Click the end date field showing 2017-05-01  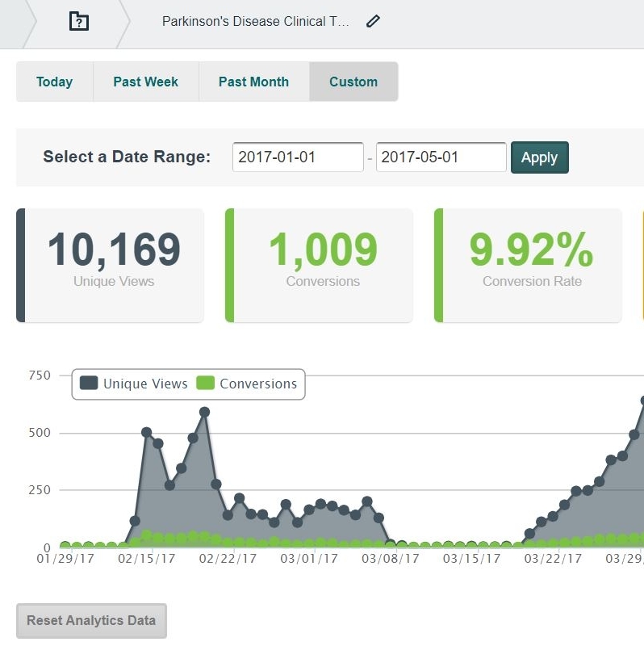tap(441, 157)
